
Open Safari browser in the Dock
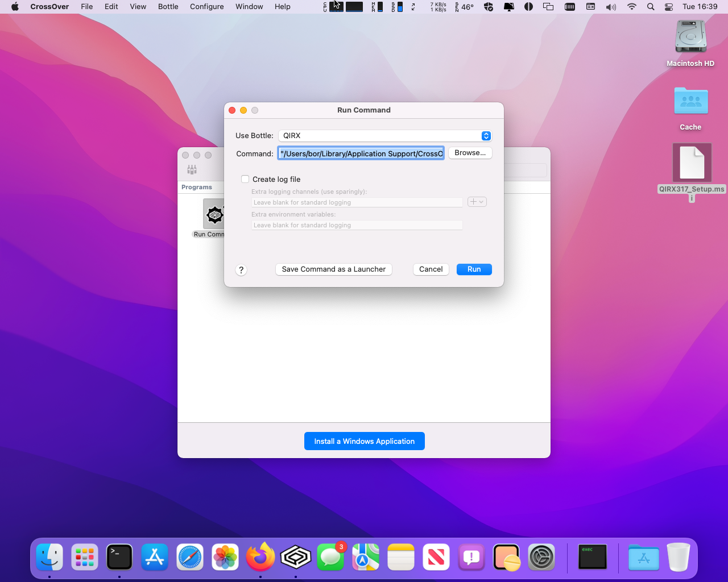point(190,557)
